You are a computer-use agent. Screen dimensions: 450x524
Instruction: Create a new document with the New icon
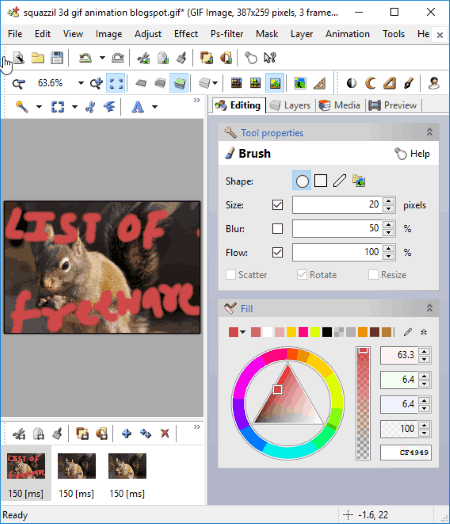pyautogui.click(x=19, y=58)
